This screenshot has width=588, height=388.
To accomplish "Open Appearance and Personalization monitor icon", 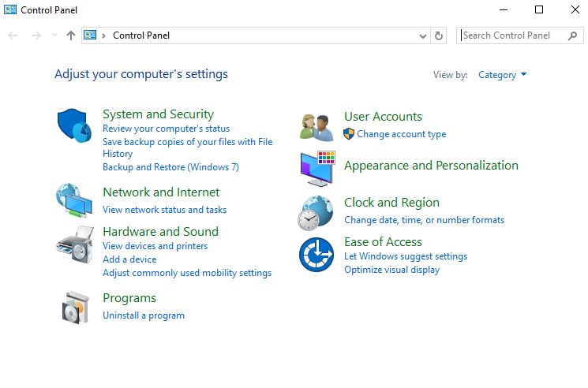I will [317, 168].
